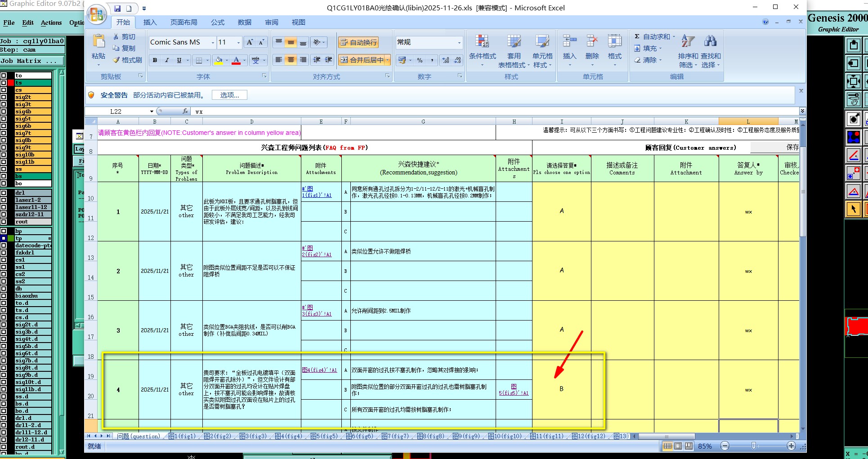This screenshot has width=868, height=459.
Task: Open number format 常规 dropdown
Action: 459,42
